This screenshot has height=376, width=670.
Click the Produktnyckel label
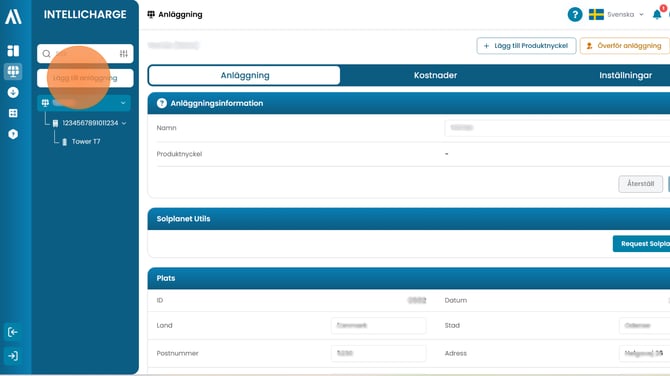[179, 154]
